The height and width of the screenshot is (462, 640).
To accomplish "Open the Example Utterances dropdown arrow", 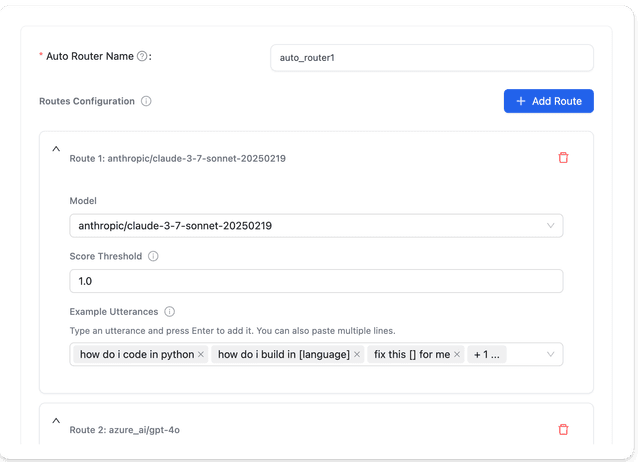I will (550, 354).
